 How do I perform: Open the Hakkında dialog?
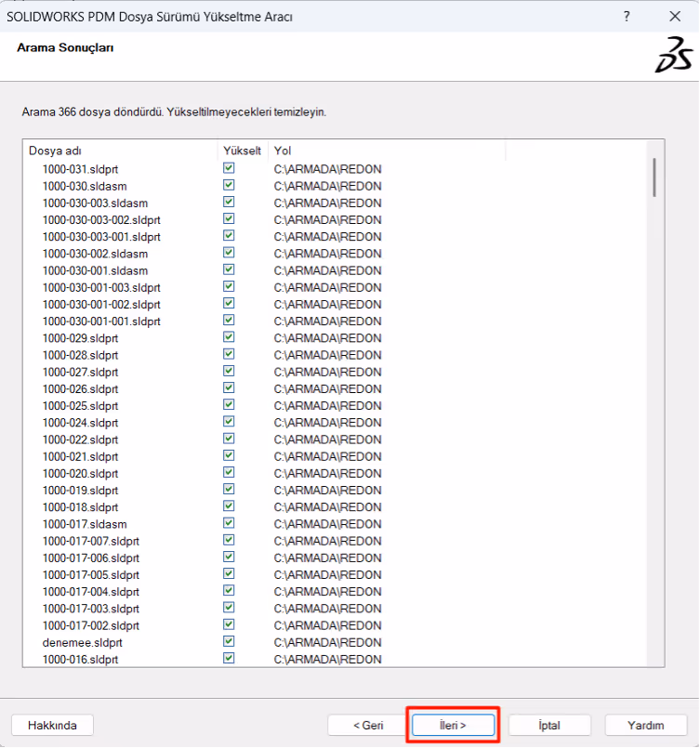point(52,725)
